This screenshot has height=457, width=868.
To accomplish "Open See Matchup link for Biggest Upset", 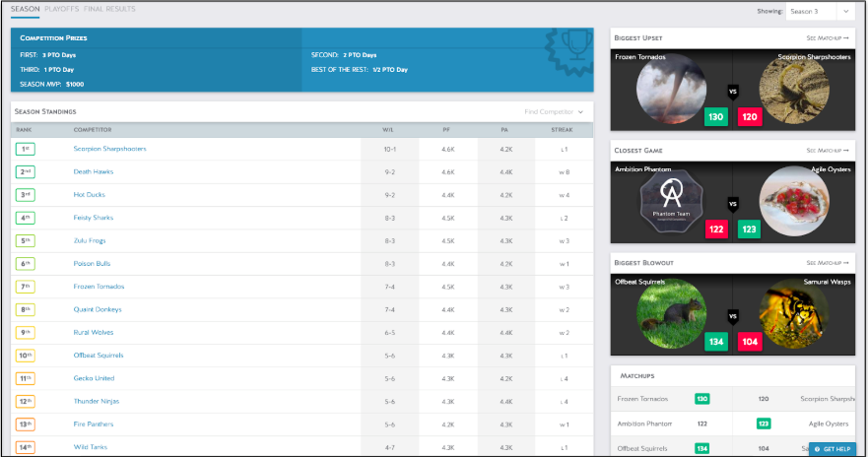I will 827,37.
